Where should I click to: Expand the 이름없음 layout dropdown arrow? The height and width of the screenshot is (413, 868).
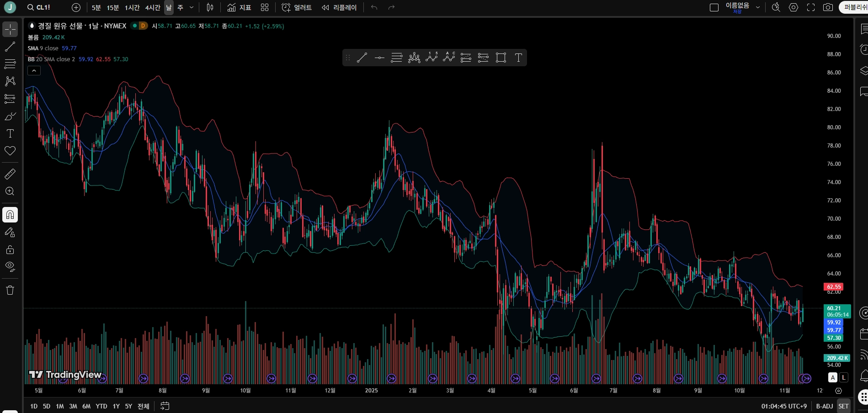pyautogui.click(x=758, y=7)
